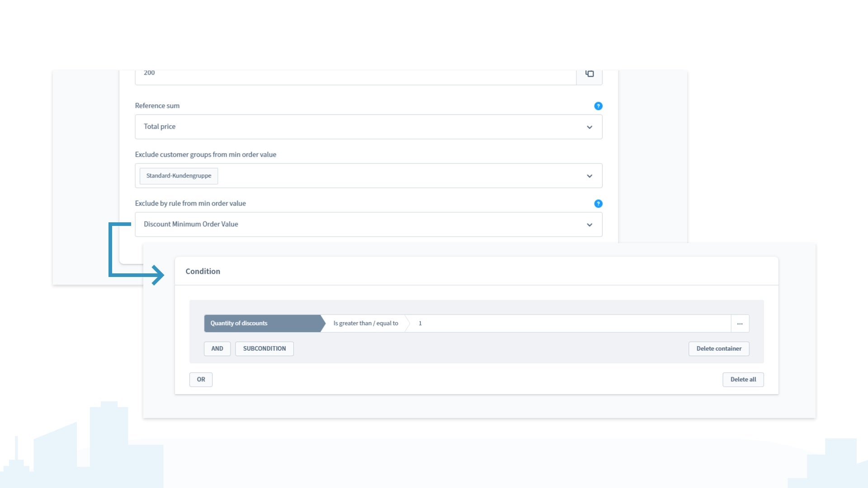868x488 pixels.
Task: Expand the Discount Minimum Order Value dropdown arrow
Action: coord(590,225)
